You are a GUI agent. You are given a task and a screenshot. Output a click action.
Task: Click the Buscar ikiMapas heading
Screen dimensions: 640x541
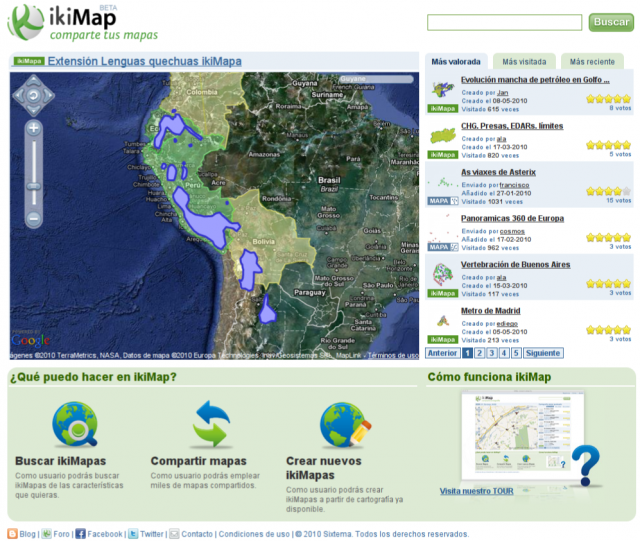(x=60, y=461)
